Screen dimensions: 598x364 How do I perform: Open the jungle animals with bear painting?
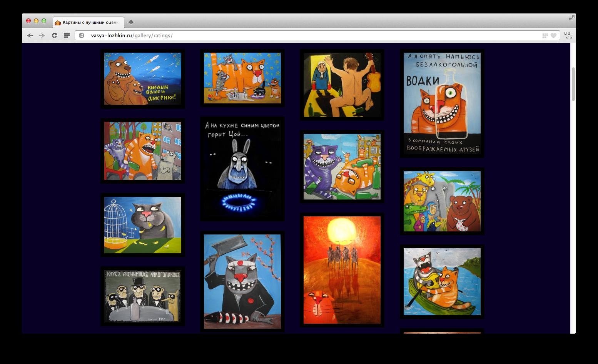coord(442,201)
